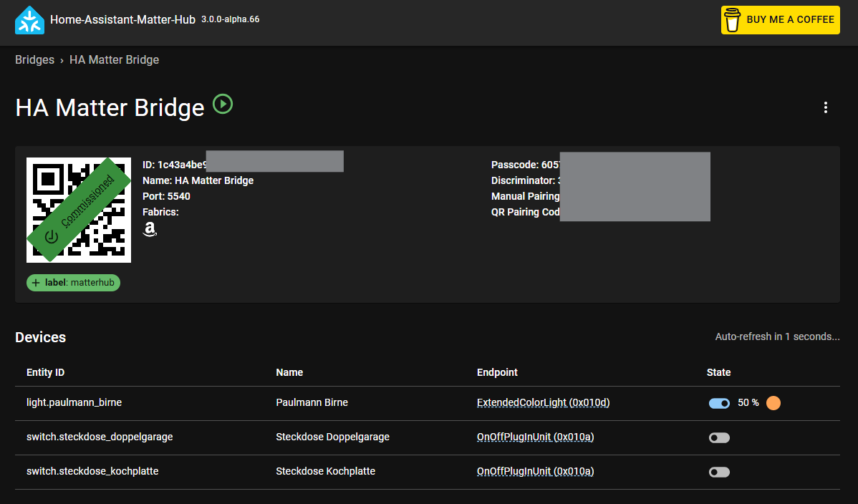Click the Home-Assistant-Matter-Hub title text

122,20
